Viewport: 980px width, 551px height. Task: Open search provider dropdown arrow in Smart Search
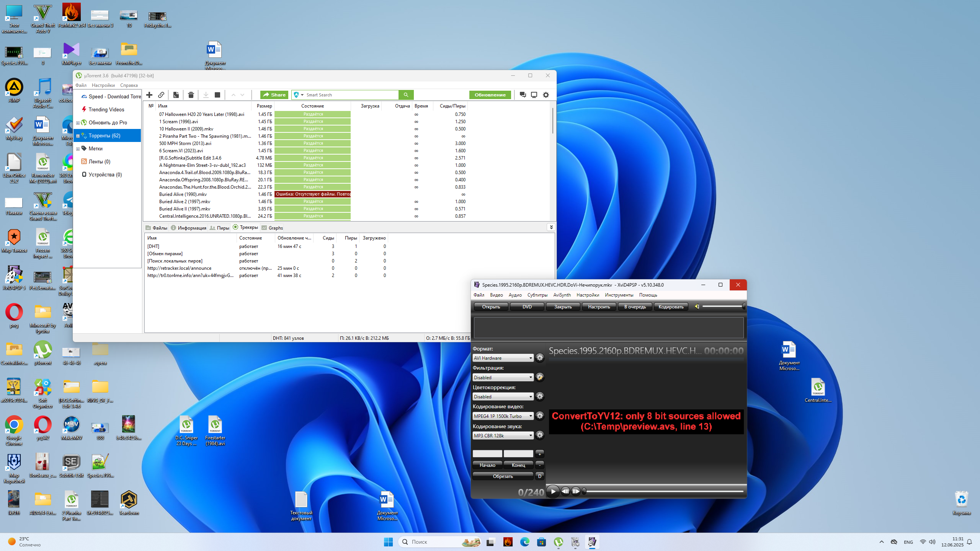tap(302, 95)
